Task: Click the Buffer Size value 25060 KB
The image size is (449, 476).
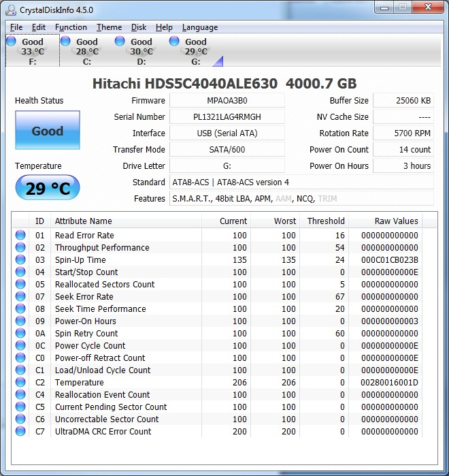Action: (403, 101)
